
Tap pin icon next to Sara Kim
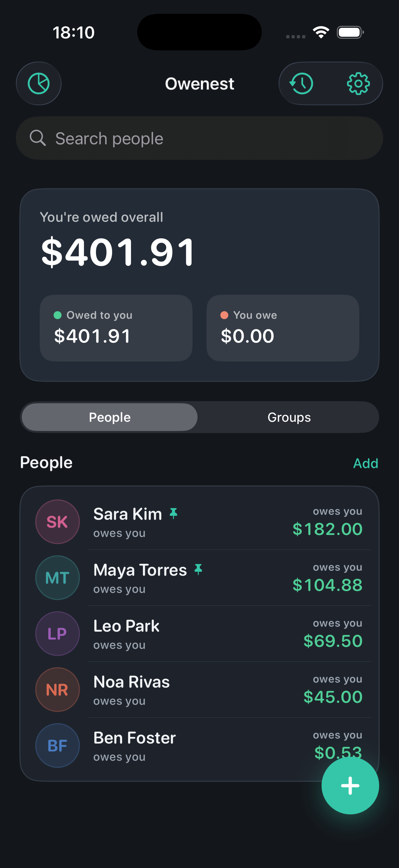point(173,513)
